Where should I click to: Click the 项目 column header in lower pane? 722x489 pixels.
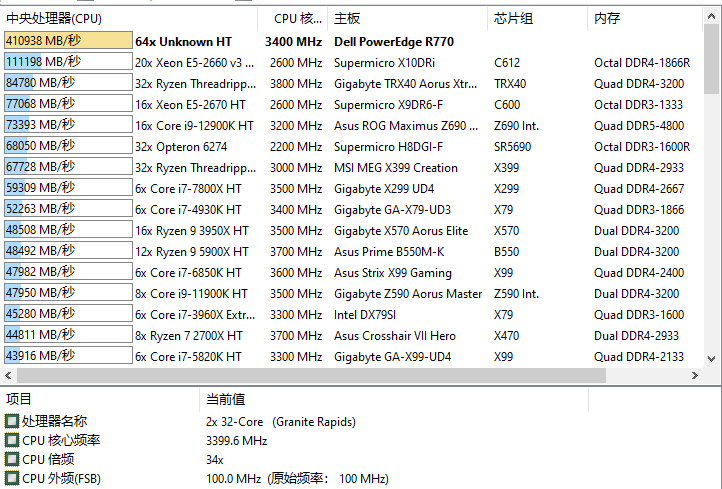[x=101, y=399]
